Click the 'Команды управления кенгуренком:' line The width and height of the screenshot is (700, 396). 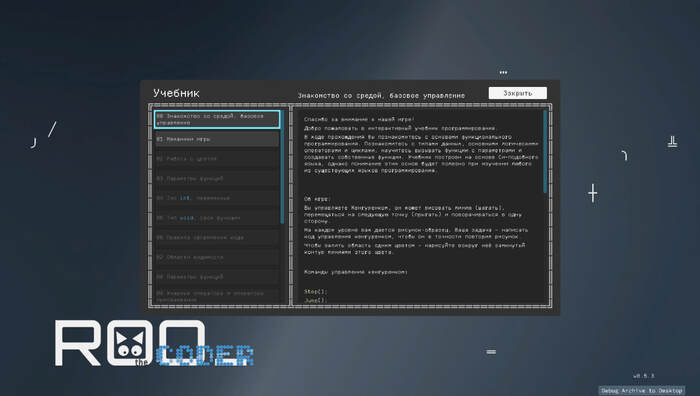point(356,272)
